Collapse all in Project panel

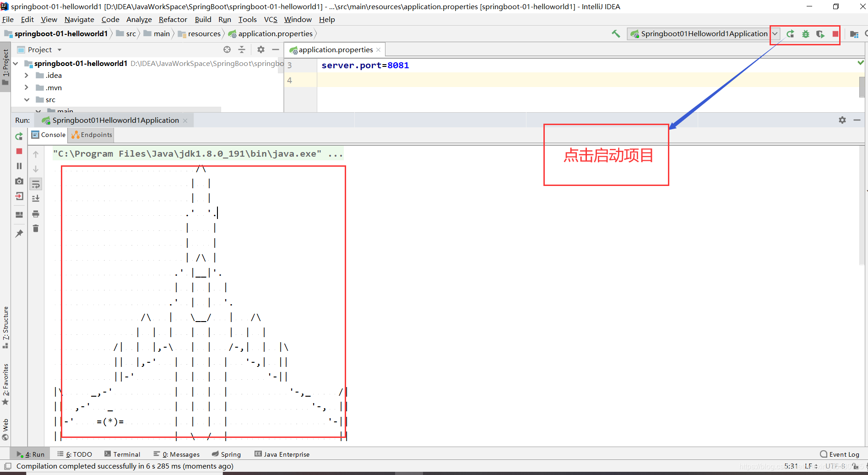(x=242, y=49)
